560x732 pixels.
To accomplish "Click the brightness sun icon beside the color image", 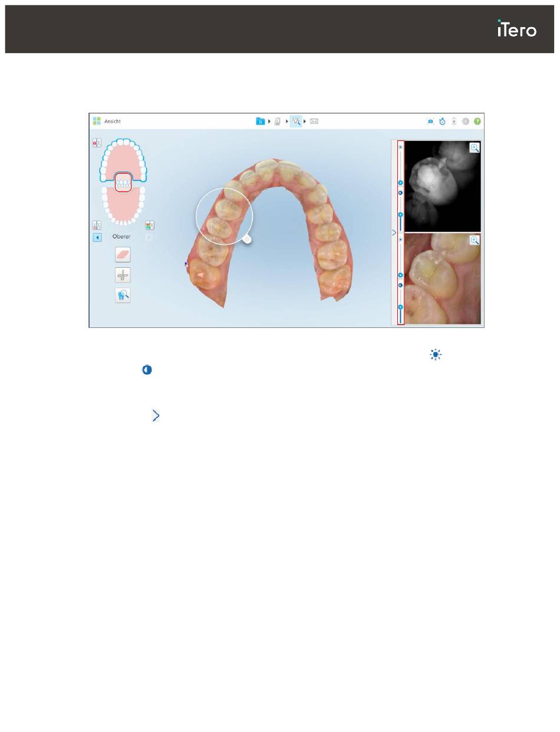I will coord(400,239).
